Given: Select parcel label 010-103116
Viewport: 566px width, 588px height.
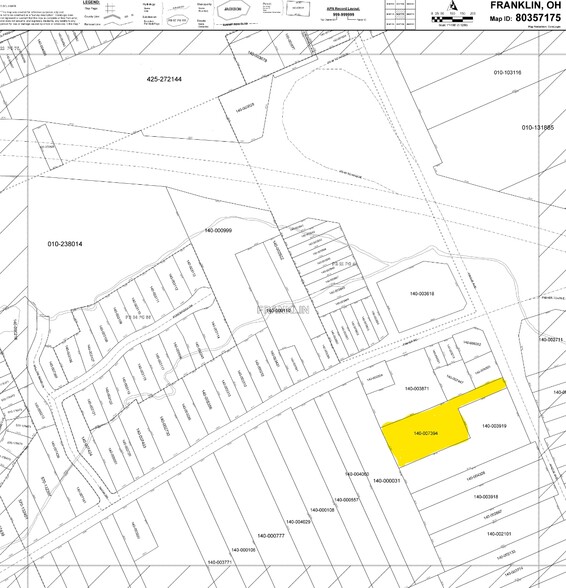Looking at the screenshot, I should click(507, 73).
